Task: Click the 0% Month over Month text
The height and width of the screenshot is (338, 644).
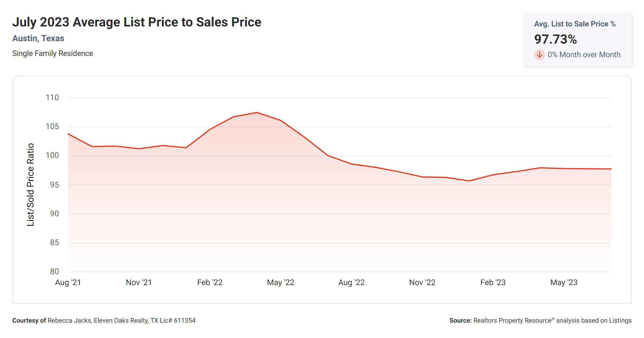Action: pos(584,55)
